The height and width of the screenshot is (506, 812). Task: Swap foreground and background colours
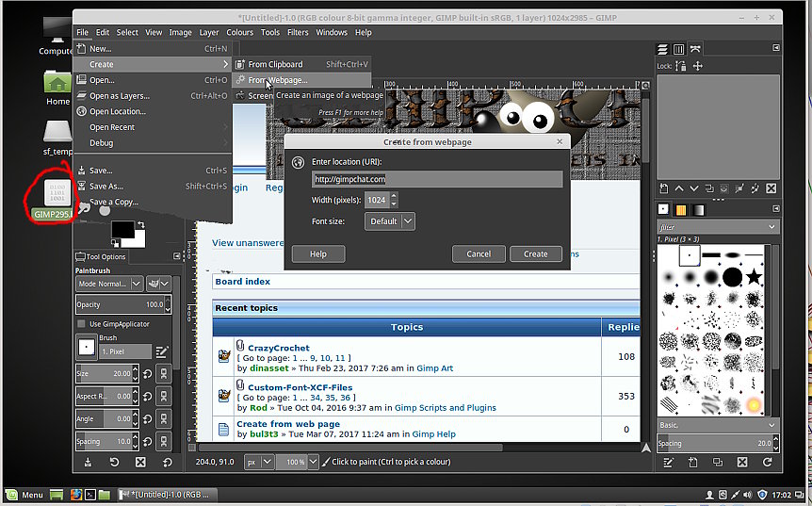141,225
